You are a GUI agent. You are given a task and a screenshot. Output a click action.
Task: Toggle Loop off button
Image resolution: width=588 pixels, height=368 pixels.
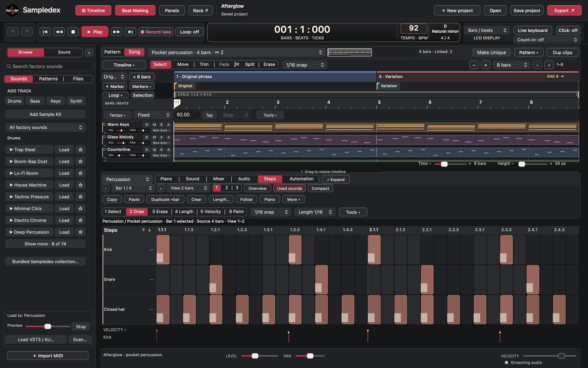pyautogui.click(x=189, y=32)
